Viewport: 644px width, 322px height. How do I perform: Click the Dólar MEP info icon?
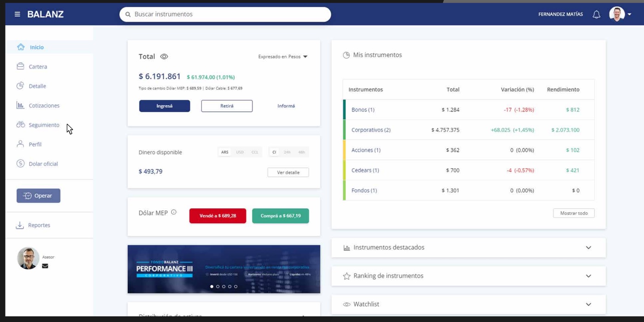173,212
